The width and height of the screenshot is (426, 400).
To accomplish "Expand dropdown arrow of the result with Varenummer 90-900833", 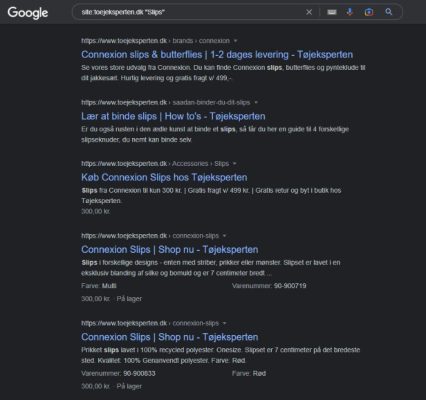I will [x=224, y=323].
